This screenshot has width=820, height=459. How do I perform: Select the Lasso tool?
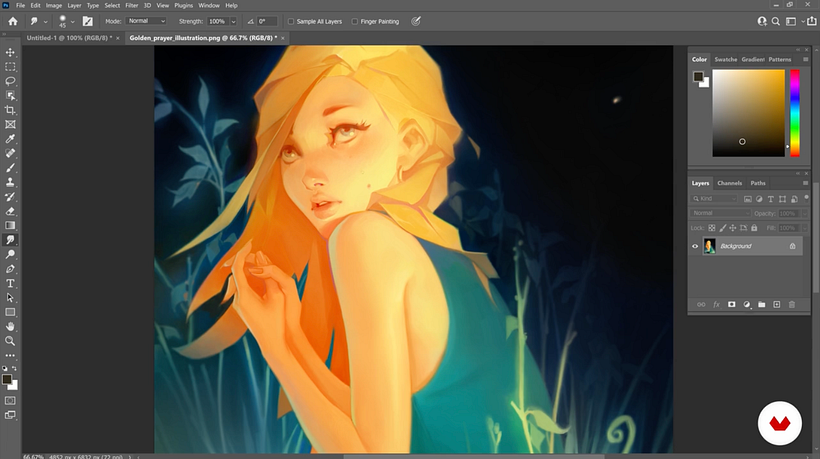pyautogui.click(x=11, y=81)
